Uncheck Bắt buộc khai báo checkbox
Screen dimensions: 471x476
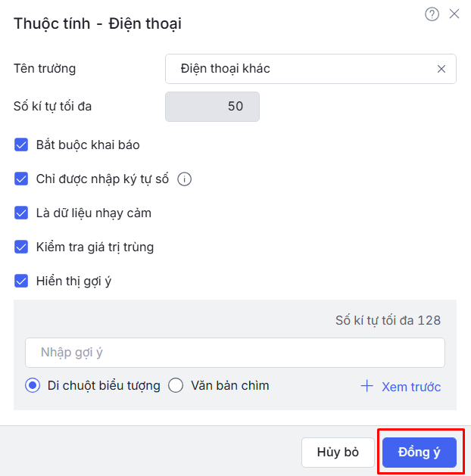pos(21,145)
